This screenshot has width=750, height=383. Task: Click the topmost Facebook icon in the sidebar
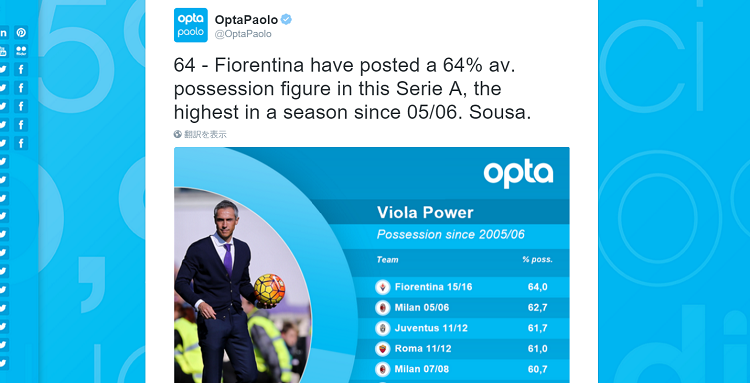click(21, 69)
